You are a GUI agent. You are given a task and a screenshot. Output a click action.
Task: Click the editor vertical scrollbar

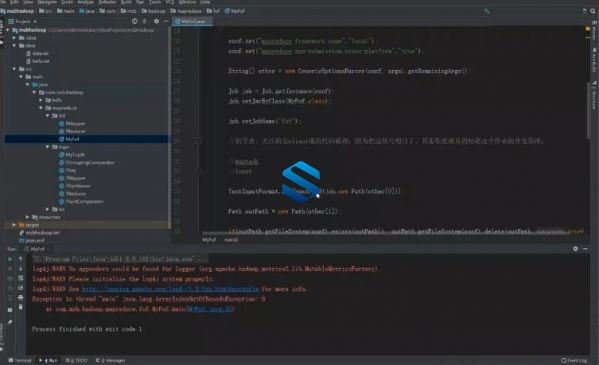(x=588, y=111)
